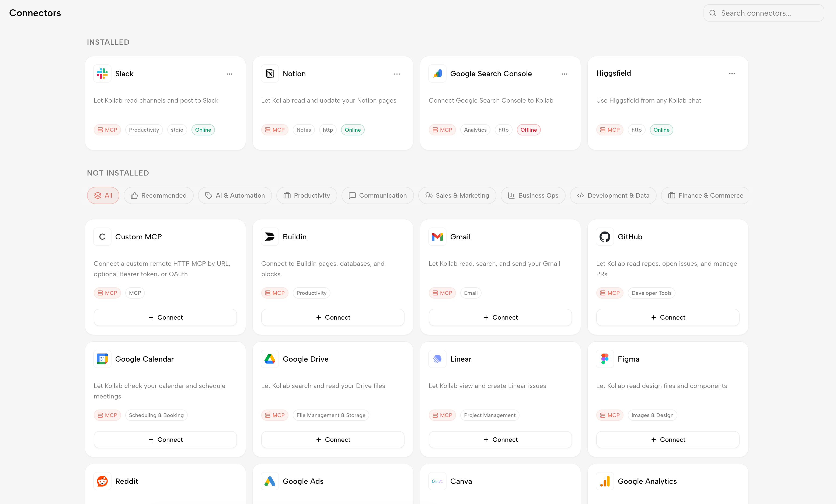This screenshot has height=504, width=836.
Task: Filter by Sales & Marketing
Action: (x=457, y=195)
